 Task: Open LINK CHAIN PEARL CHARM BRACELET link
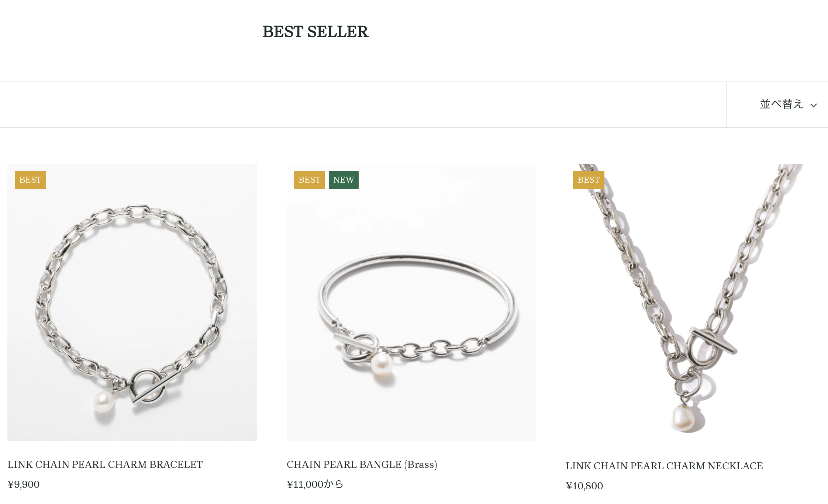105,465
